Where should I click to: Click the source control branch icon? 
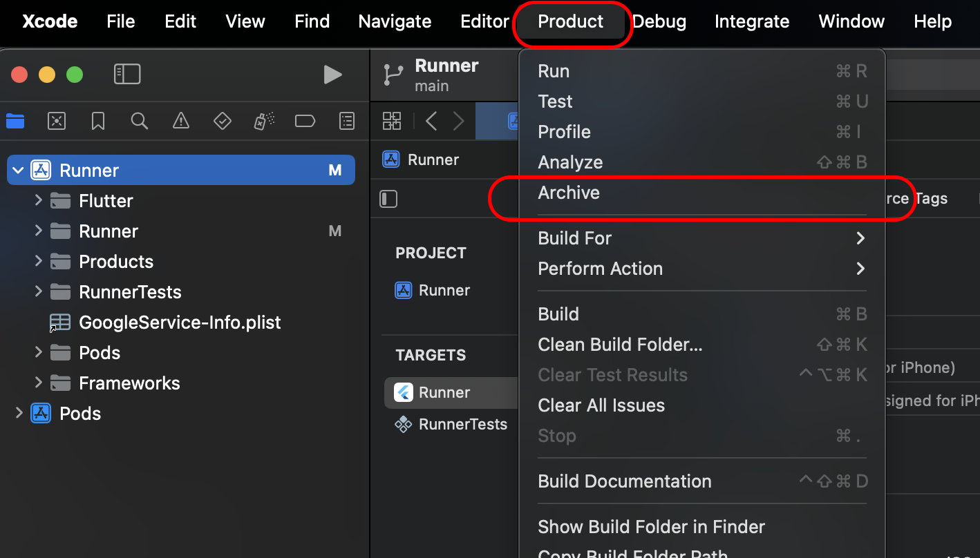pyautogui.click(x=394, y=75)
